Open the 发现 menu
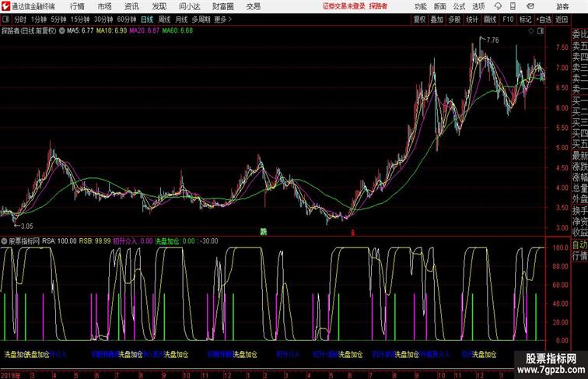 159,6
